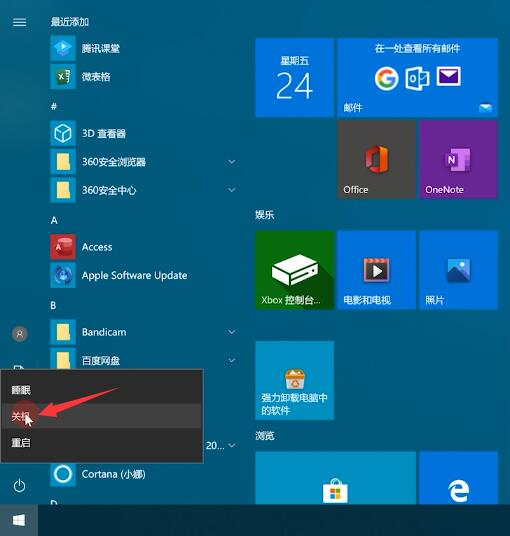Click the Power icon in sidebar
The height and width of the screenshot is (536, 510).
[x=19, y=486]
